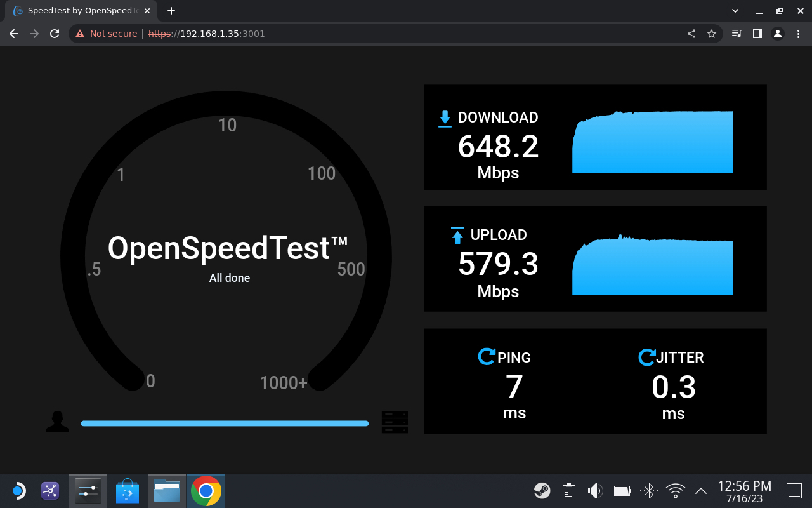Open the Bluetooth tray icon

(x=648, y=490)
